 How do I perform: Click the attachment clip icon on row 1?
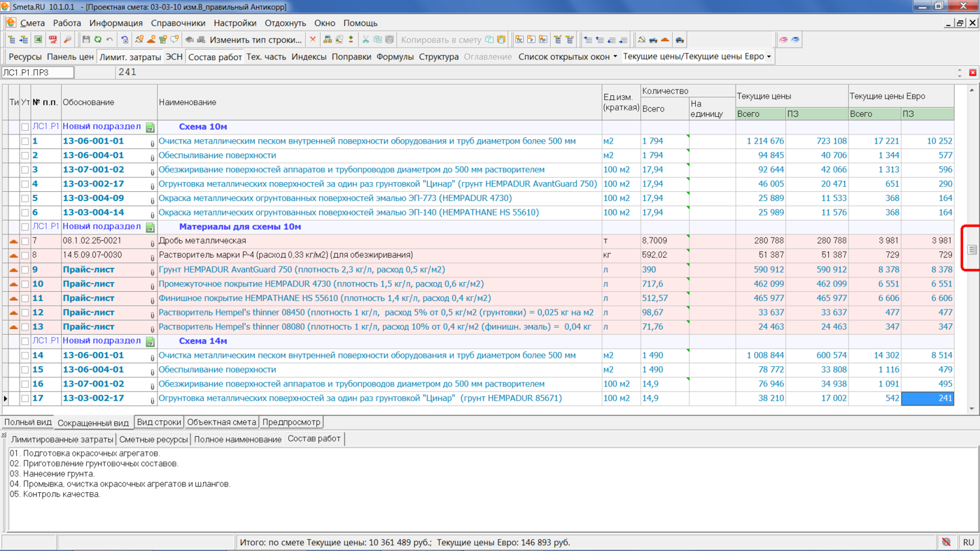152,142
